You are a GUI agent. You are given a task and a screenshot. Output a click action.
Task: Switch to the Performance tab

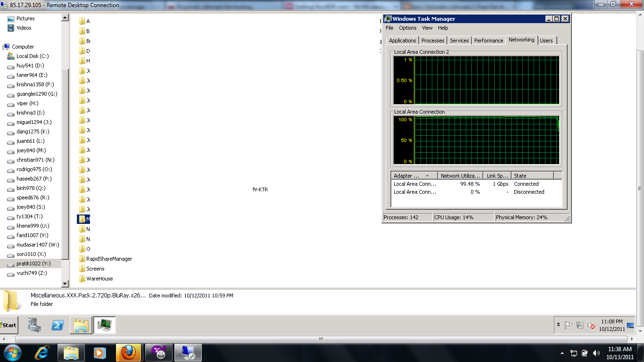[488, 41]
